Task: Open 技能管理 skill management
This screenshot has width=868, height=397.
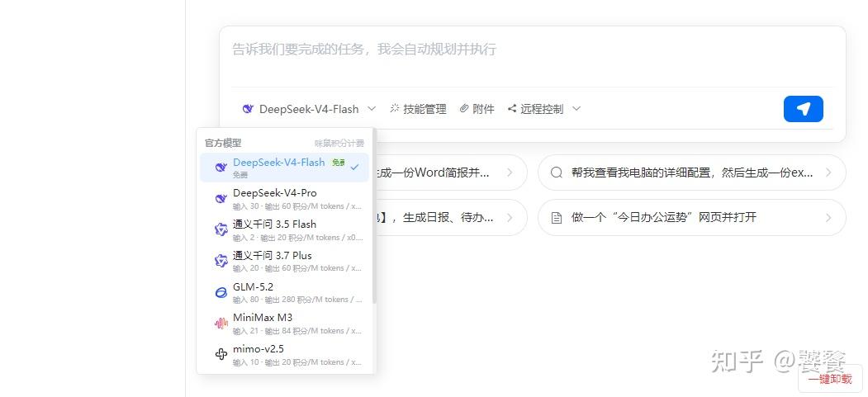Action: (x=418, y=109)
